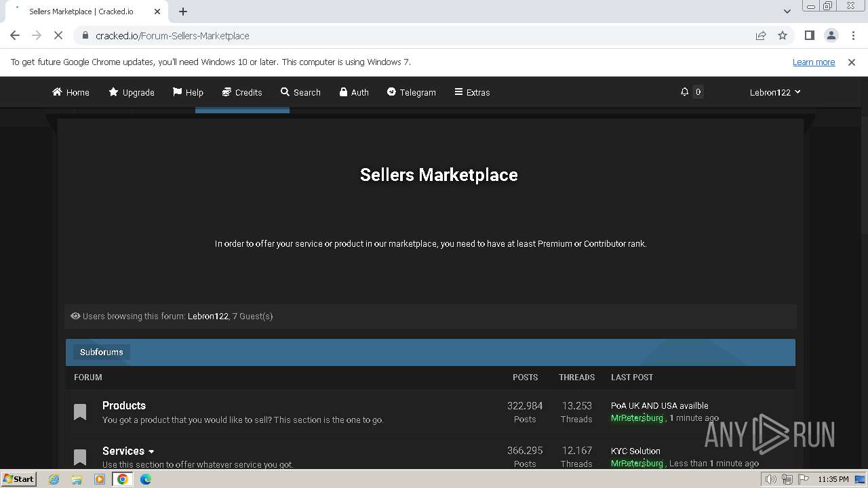Click the LAST POST column header
This screenshot has width=868, height=488.
[632, 378]
